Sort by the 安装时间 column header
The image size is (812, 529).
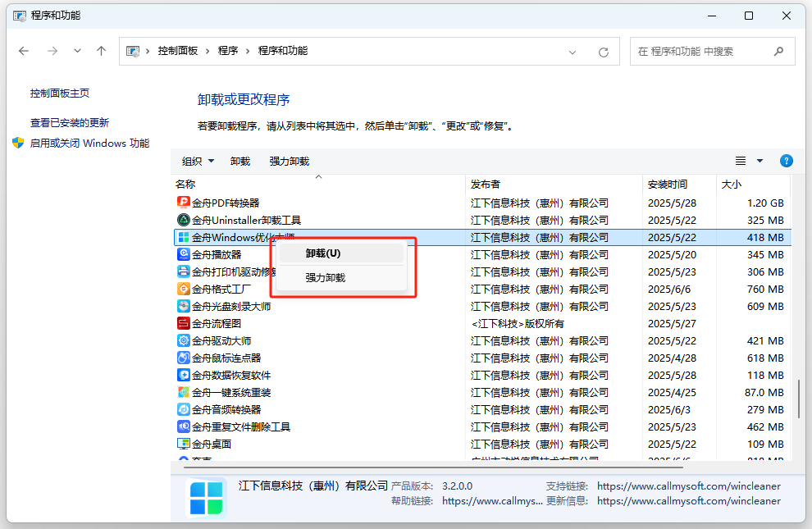pyautogui.click(x=679, y=184)
